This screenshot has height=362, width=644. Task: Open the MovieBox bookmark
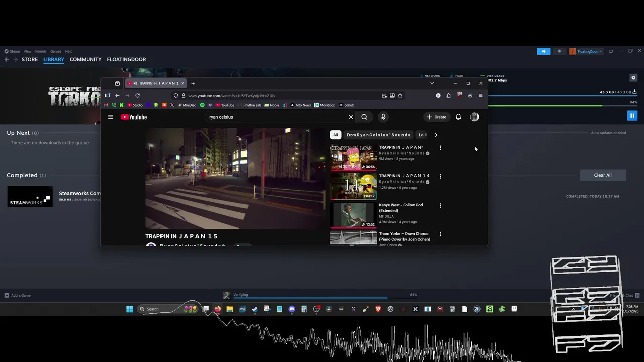click(x=325, y=105)
